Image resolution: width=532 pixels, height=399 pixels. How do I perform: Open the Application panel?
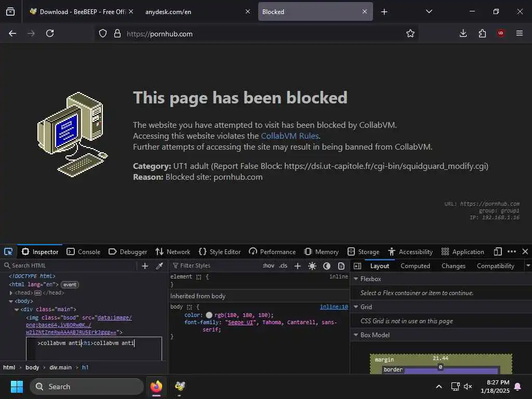pos(462,252)
